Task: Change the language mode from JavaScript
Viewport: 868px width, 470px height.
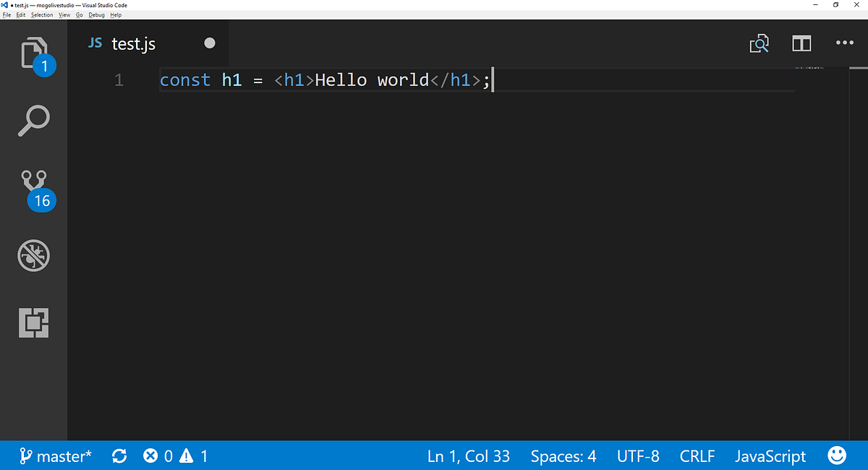Action: 770,456
